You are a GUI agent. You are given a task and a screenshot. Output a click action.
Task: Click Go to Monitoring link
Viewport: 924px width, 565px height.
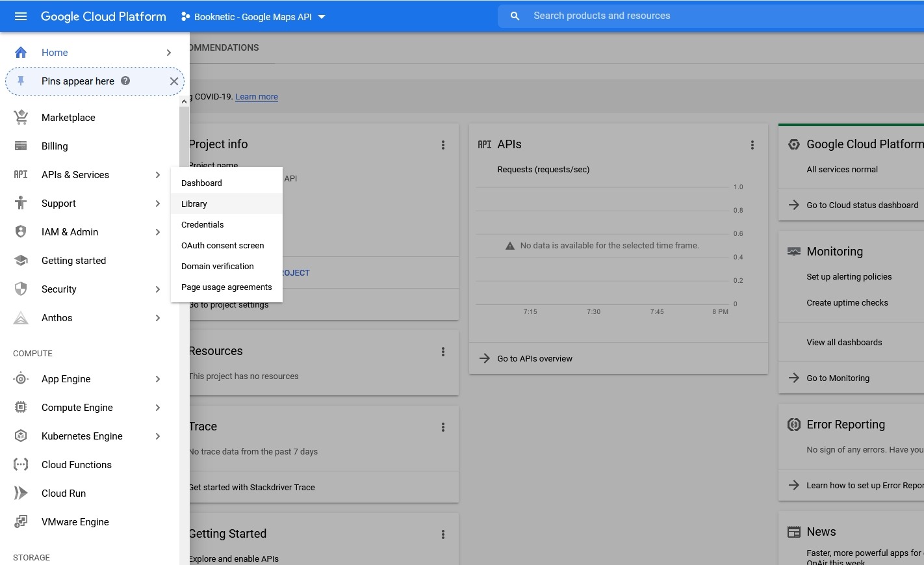click(x=838, y=378)
